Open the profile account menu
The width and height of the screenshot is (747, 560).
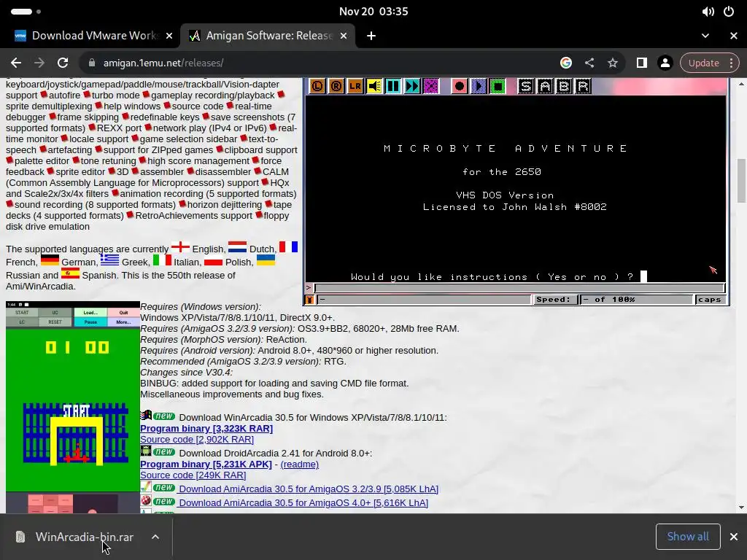tap(665, 63)
